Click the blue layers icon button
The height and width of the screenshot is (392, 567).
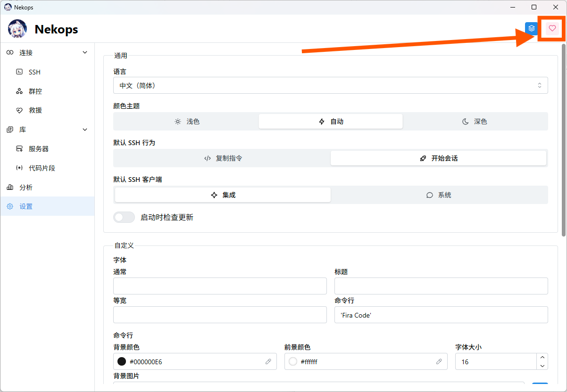coord(532,28)
